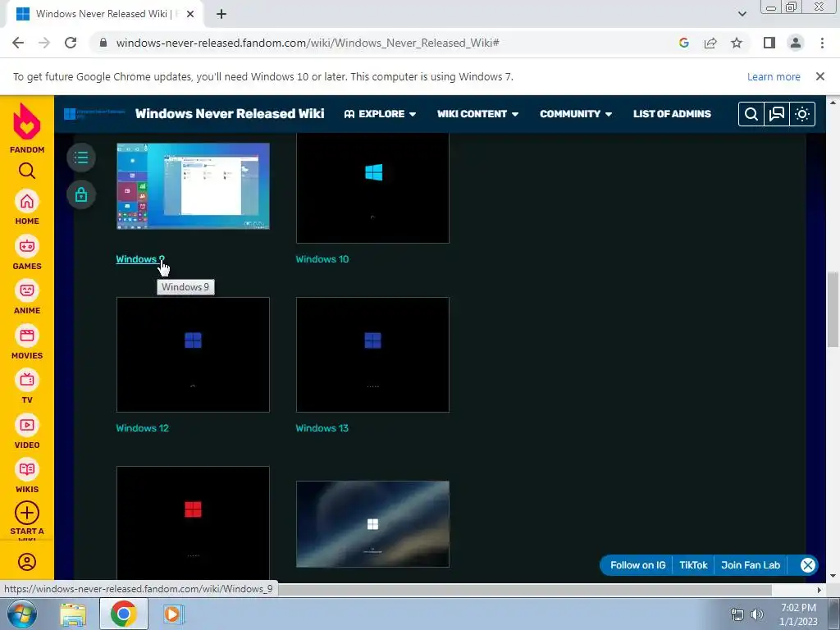
Task: Click the address bar URL field
Action: [x=308, y=43]
